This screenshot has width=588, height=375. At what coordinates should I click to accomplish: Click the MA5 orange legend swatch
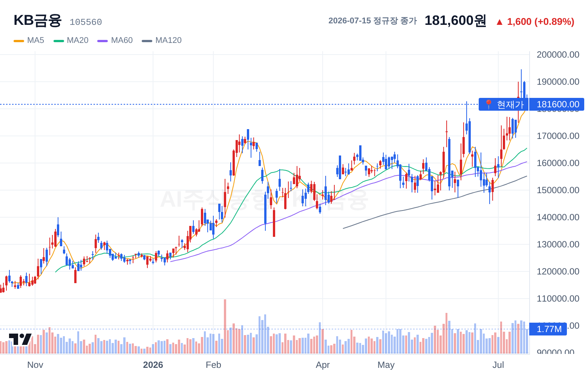(19, 41)
